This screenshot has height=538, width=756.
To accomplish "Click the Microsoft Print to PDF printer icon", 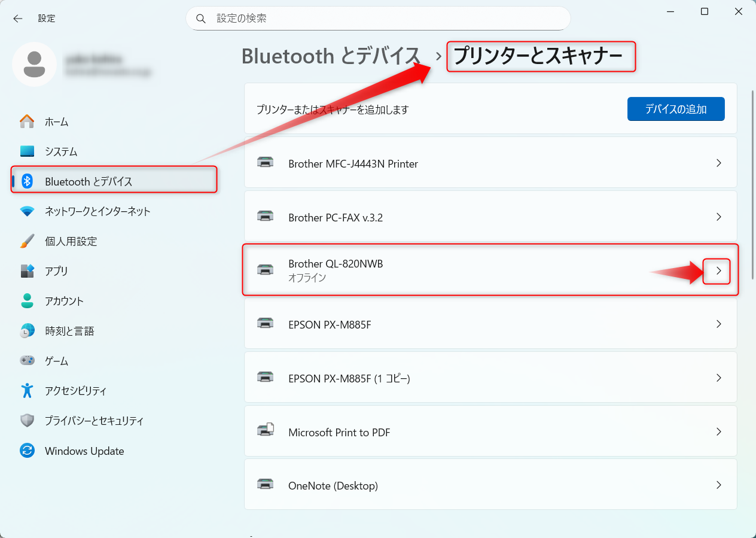I will [x=265, y=431].
